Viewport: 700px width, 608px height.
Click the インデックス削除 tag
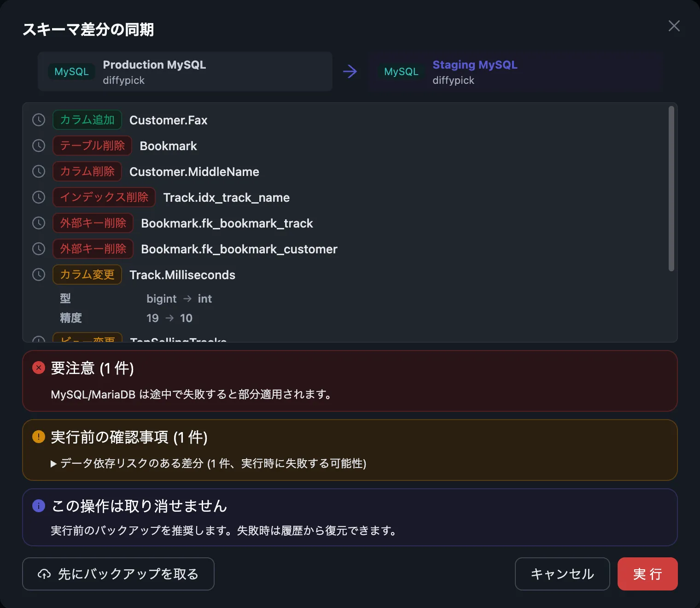tap(104, 197)
